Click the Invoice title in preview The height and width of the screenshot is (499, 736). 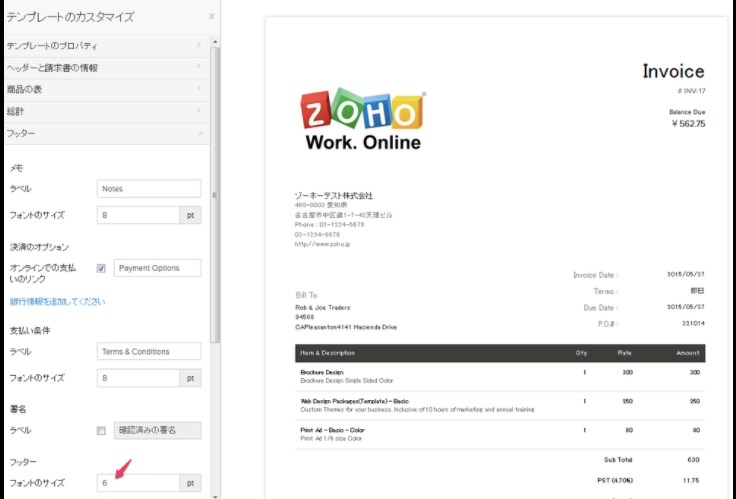coord(673,71)
